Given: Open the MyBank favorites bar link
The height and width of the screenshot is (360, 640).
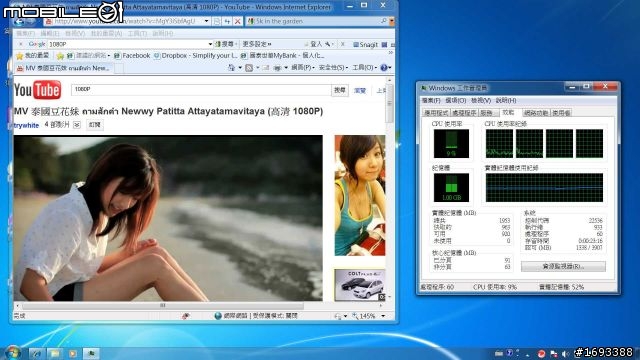Looking at the screenshot, I should click(283, 56).
